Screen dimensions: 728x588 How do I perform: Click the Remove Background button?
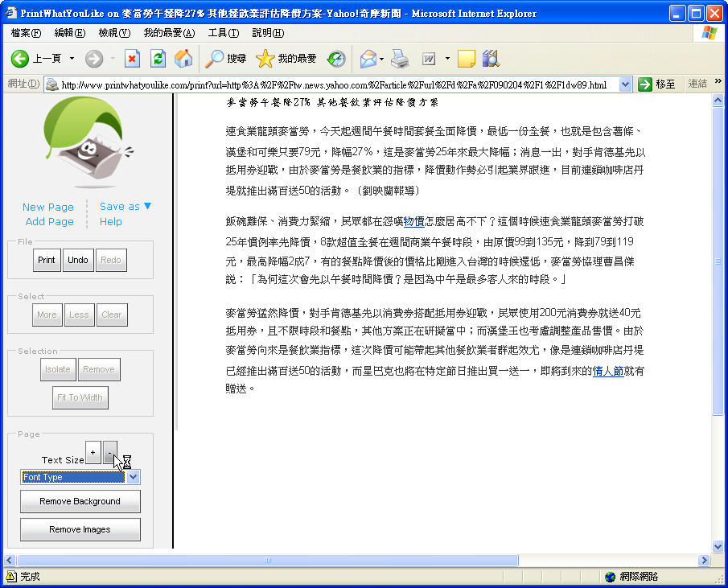click(80, 501)
